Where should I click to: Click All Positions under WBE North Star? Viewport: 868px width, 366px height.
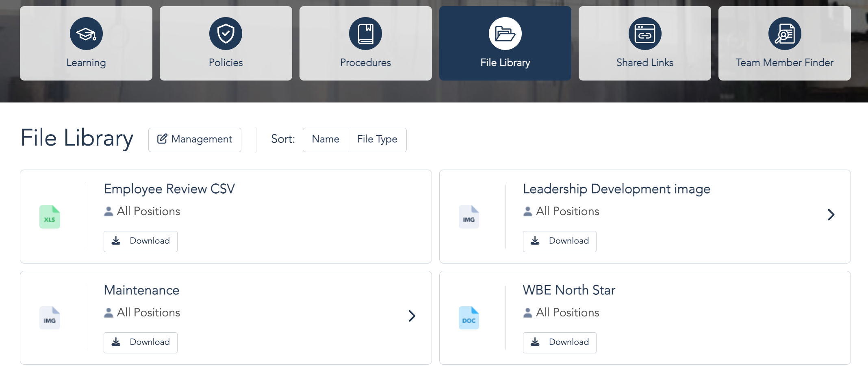pyautogui.click(x=567, y=313)
